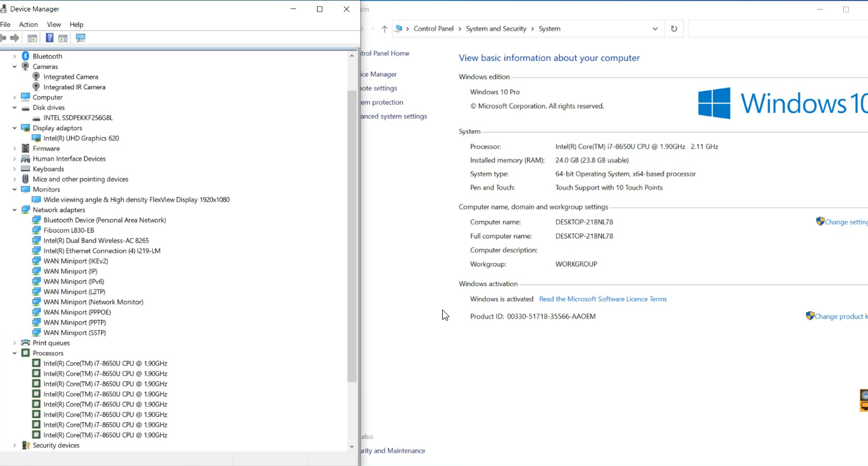Collapse the Cameras node

(14, 66)
